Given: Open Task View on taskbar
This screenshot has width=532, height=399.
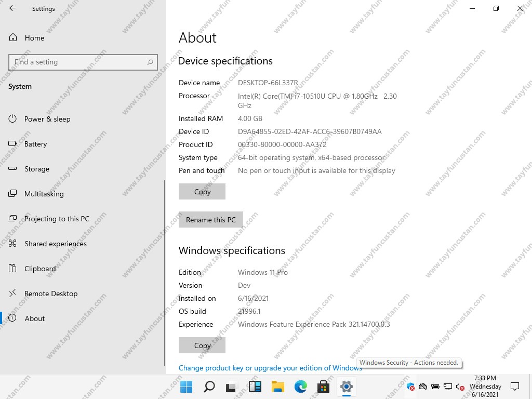Looking at the screenshot, I should 232,387.
